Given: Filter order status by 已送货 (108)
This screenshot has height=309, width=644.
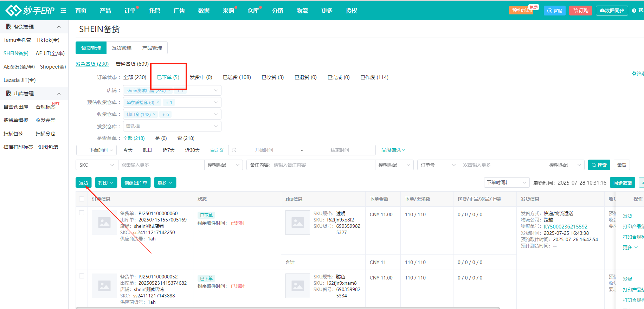Looking at the screenshot, I should [237, 77].
